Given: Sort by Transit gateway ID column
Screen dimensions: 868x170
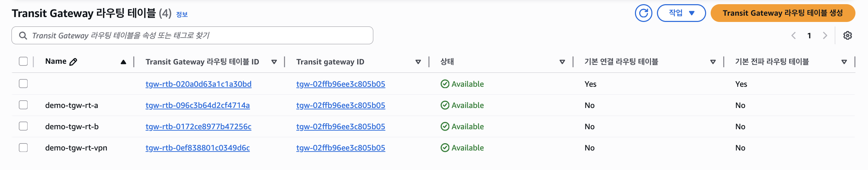Looking at the screenshot, I should (x=418, y=62).
